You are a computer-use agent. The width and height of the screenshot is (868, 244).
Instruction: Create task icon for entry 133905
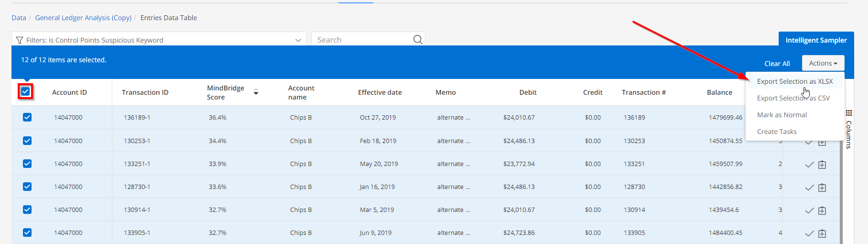[x=822, y=233]
